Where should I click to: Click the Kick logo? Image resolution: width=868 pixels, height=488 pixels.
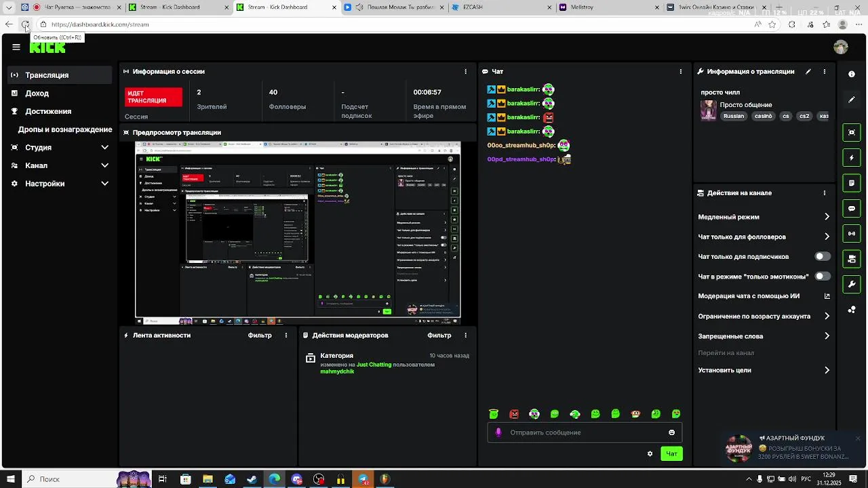coord(47,47)
